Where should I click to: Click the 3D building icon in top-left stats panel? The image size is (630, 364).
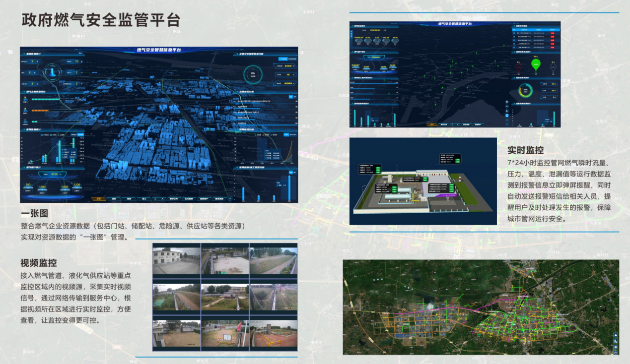(x=52, y=72)
